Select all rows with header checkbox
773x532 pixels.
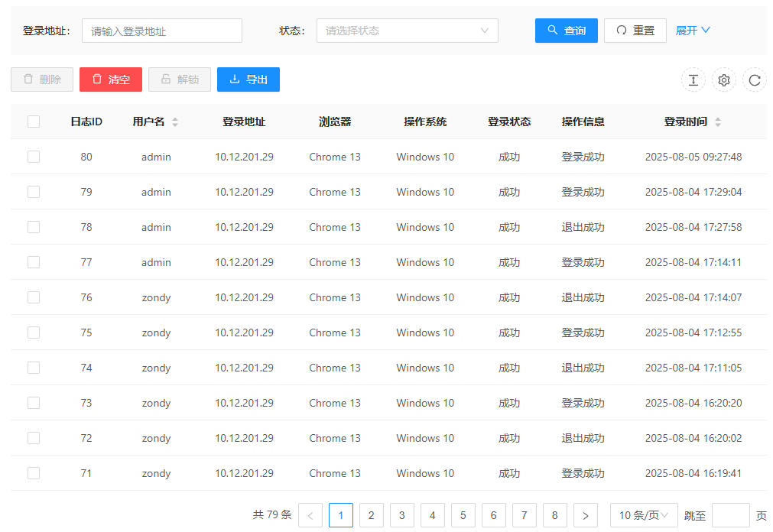coord(34,122)
